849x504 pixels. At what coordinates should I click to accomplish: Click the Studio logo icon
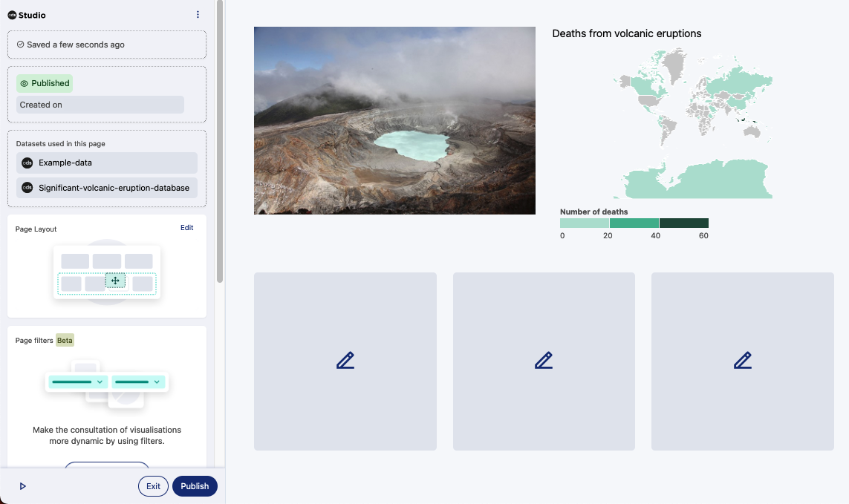12,15
